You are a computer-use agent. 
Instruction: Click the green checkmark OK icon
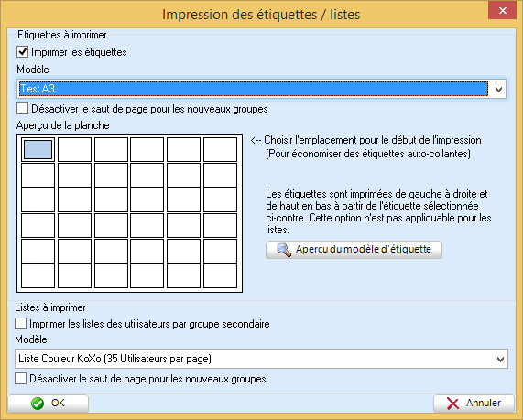(x=38, y=403)
